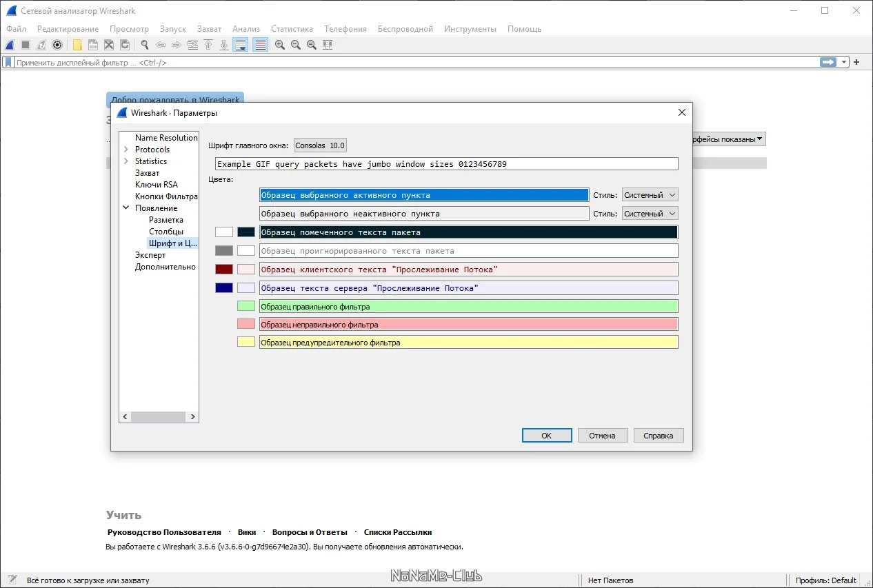
Task: Open the Анализ menu
Action: tap(246, 29)
